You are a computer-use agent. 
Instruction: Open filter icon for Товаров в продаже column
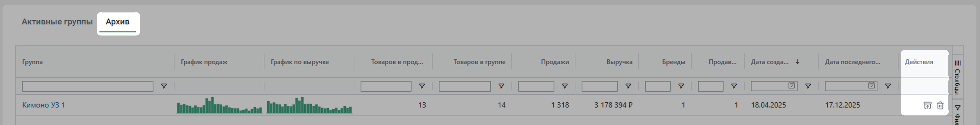click(x=422, y=87)
